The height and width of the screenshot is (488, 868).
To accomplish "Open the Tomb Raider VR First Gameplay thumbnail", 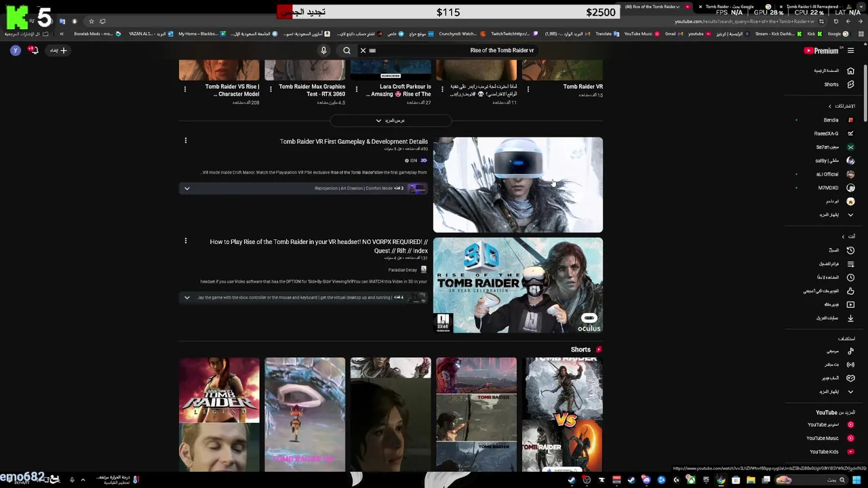I will point(518,185).
